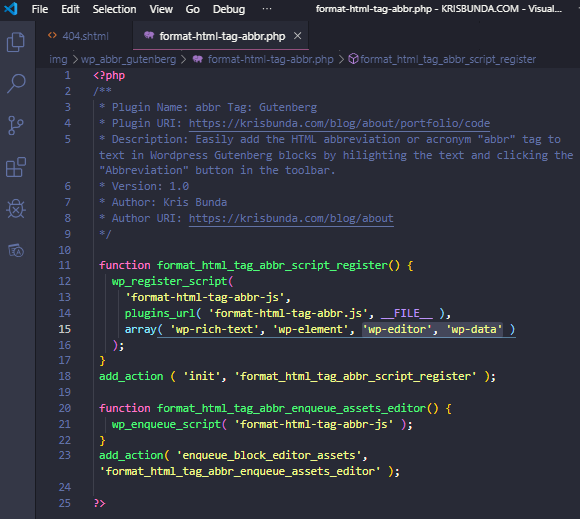580x519 pixels.
Task: Open the format-html-tag-abbr.php breadcrumb dropdown
Action: click(270, 59)
